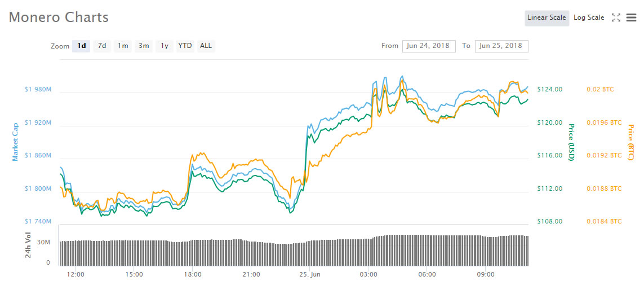The image size is (644, 285).
Task: Open the chart hamburger menu
Action: point(631,17)
